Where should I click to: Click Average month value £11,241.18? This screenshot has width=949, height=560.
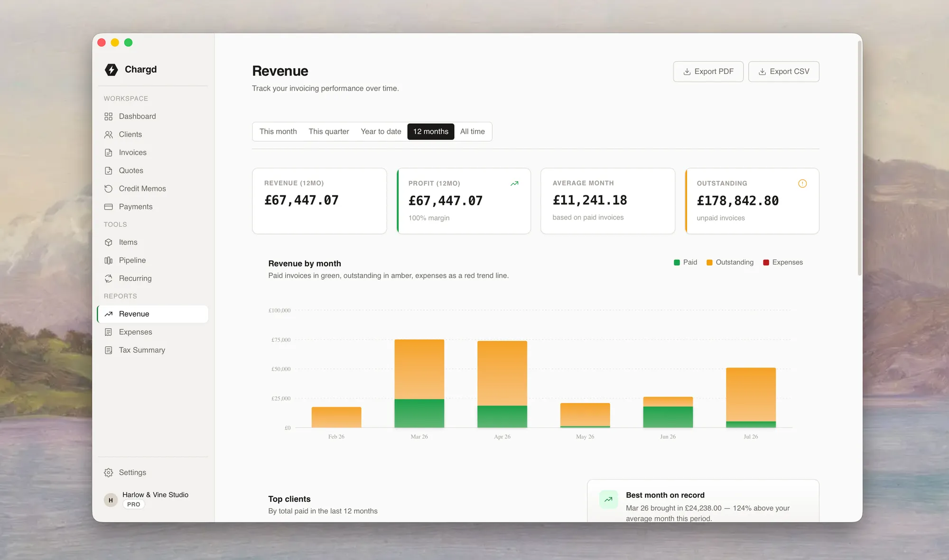(590, 200)
